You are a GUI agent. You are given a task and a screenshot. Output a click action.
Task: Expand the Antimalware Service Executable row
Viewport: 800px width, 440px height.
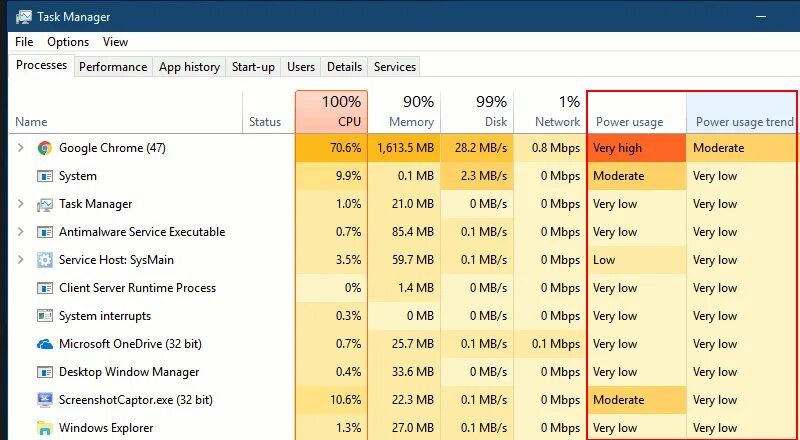(x=20, y=232)
